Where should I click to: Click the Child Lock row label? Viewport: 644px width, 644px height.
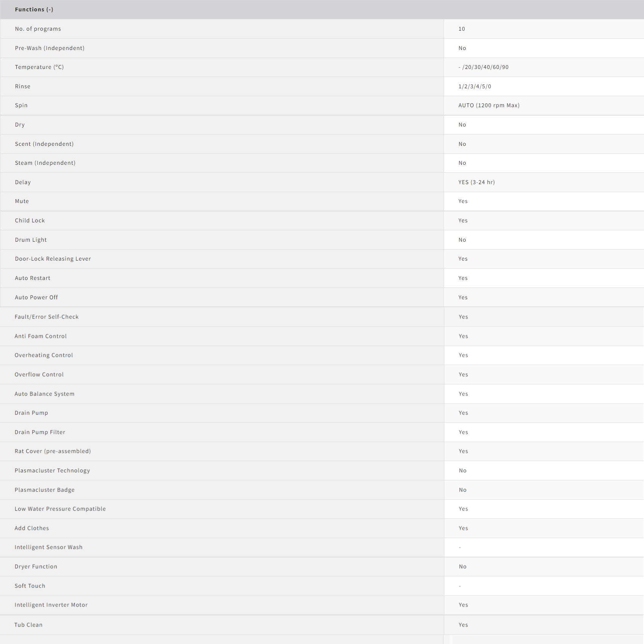30,220
